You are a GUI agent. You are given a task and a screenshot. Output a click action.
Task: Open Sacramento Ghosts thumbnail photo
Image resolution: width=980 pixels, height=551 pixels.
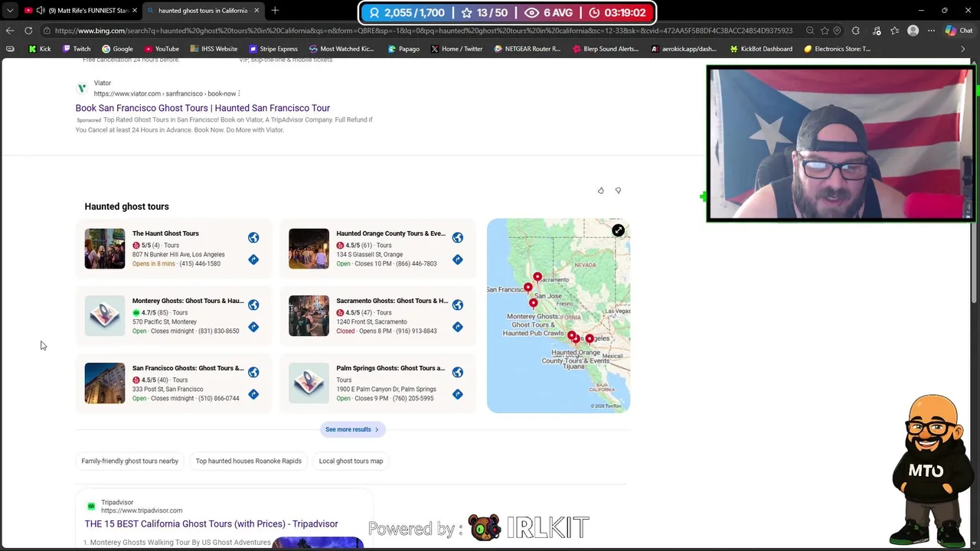[x=309, y=316]
